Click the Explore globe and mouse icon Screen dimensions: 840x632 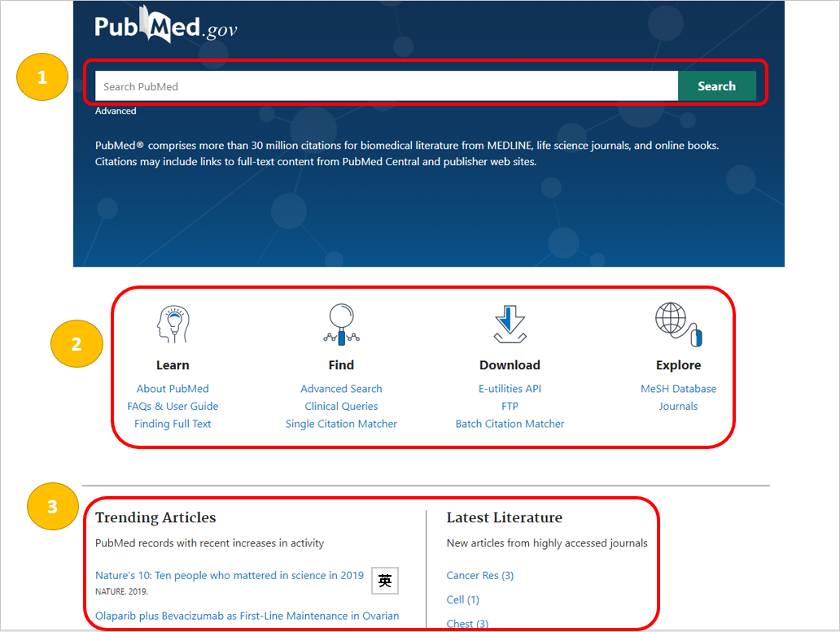[x=678, y=325]
